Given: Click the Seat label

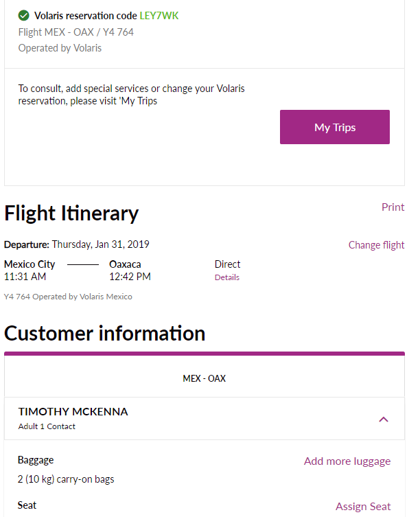Looking at the screenshot, I should point(27,505).
